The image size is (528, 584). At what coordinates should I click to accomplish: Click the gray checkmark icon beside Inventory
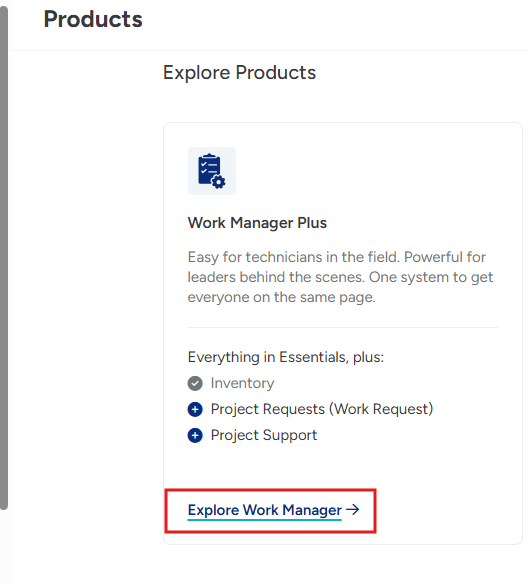[x=195, y=383]
